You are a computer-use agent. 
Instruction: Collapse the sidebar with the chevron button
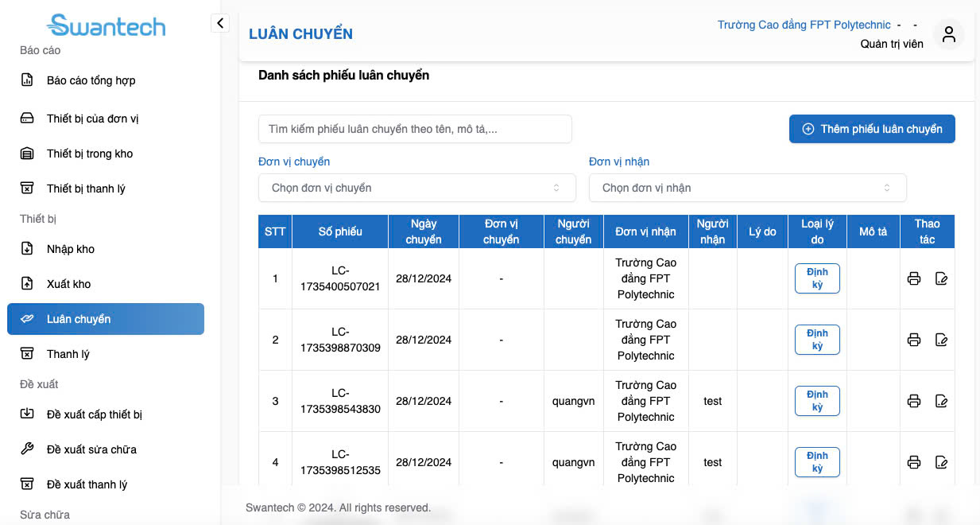pyautogui.click(x=220, y=23)
